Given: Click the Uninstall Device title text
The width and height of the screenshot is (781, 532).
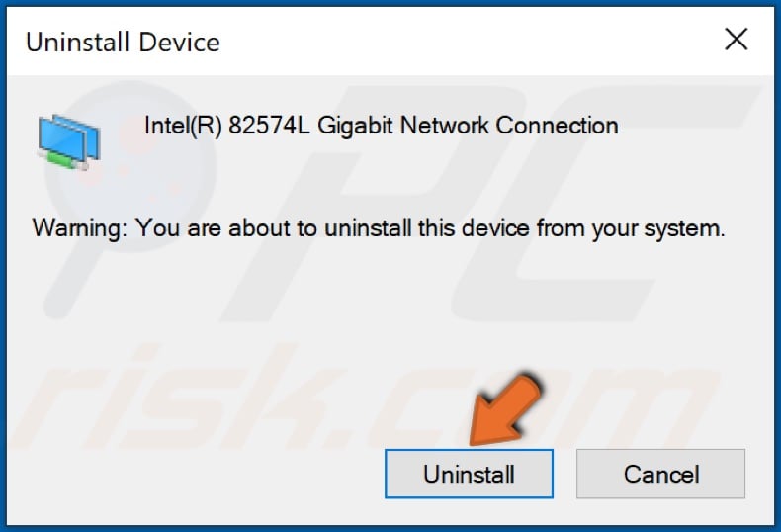Looking at the screenshot, I should tap(123, 42).
